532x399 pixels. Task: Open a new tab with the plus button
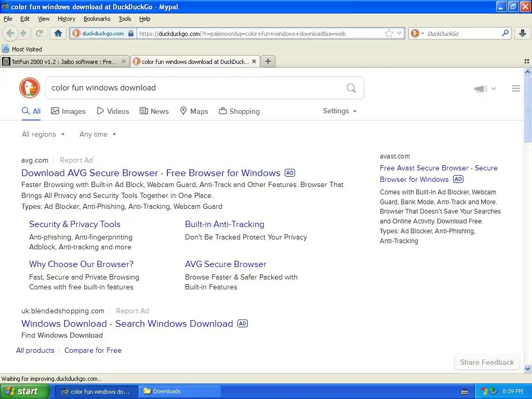(268, 61)
